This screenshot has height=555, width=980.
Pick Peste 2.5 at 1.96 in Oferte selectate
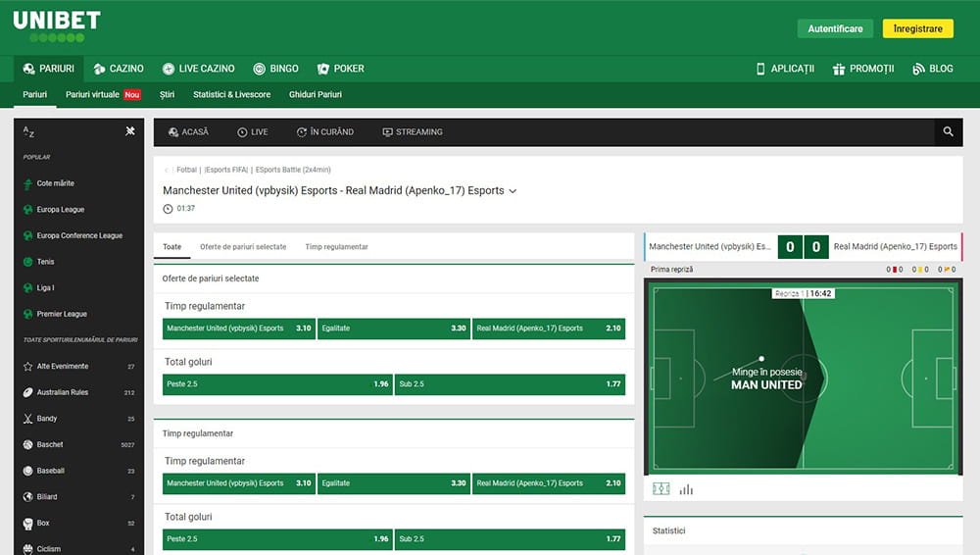277,384
